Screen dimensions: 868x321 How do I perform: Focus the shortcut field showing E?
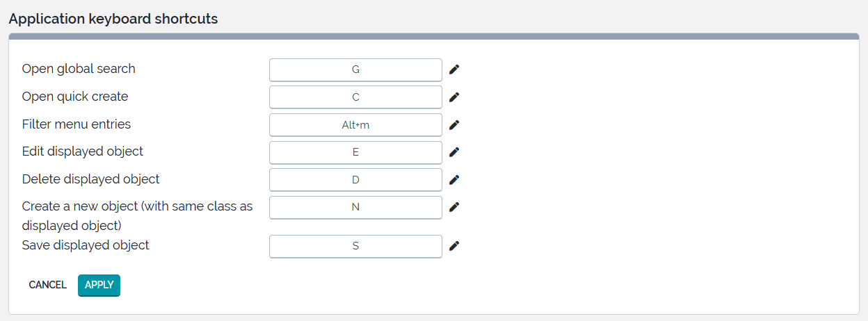[355, 152]
